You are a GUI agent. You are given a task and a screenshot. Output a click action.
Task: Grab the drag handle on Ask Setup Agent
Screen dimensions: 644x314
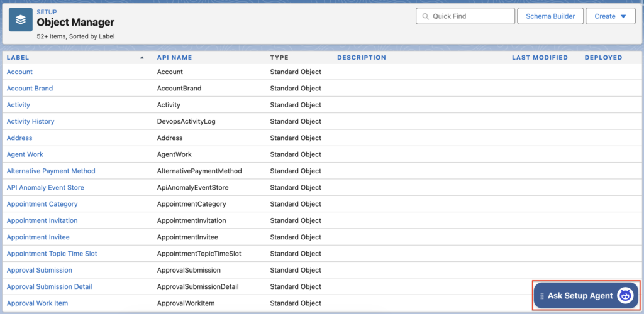(541, 296)
